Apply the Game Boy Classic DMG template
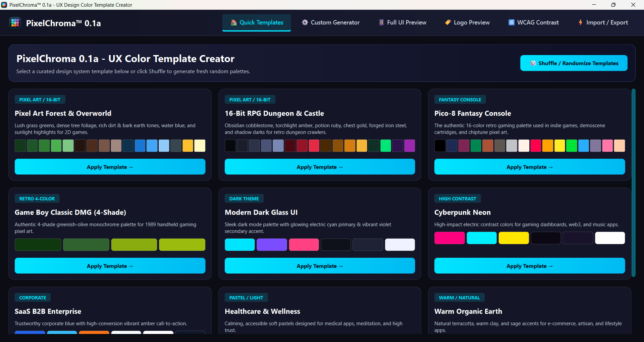 click(x=110, y=266)
